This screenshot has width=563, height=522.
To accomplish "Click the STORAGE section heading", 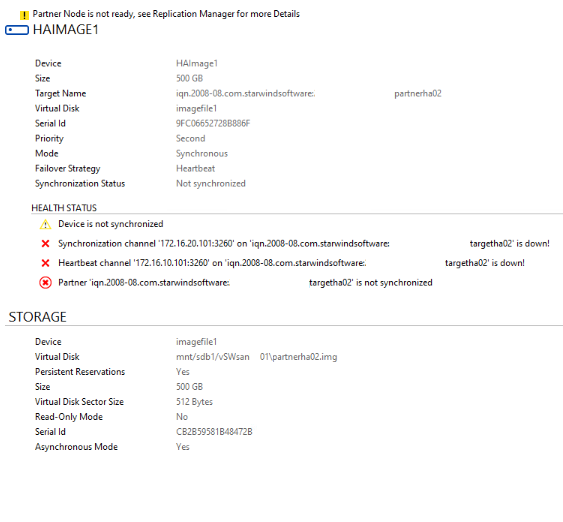I will pyautogui.click(x=37, y=317).
